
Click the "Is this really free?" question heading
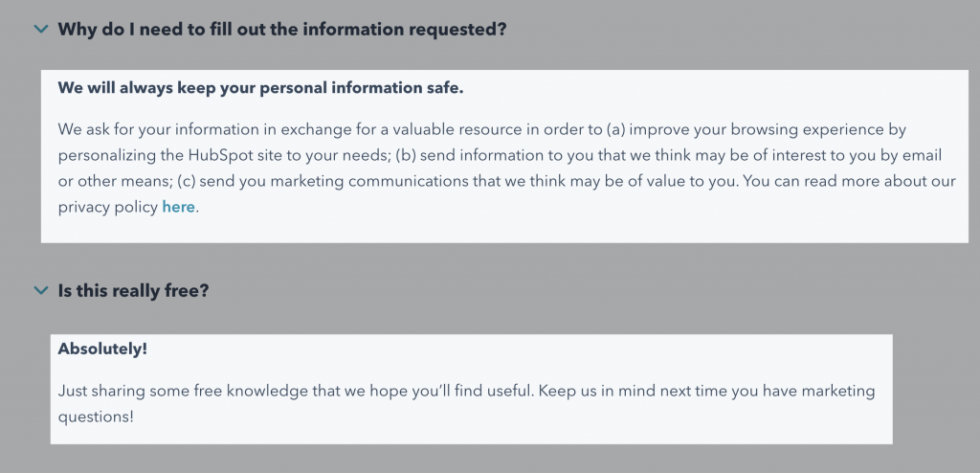[133, 291]
